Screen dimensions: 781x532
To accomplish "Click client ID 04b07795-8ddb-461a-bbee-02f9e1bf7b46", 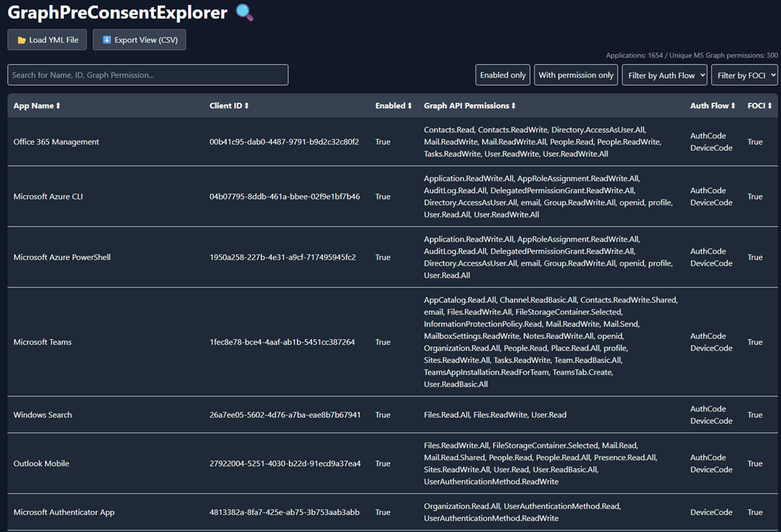I will click(285, 196).
